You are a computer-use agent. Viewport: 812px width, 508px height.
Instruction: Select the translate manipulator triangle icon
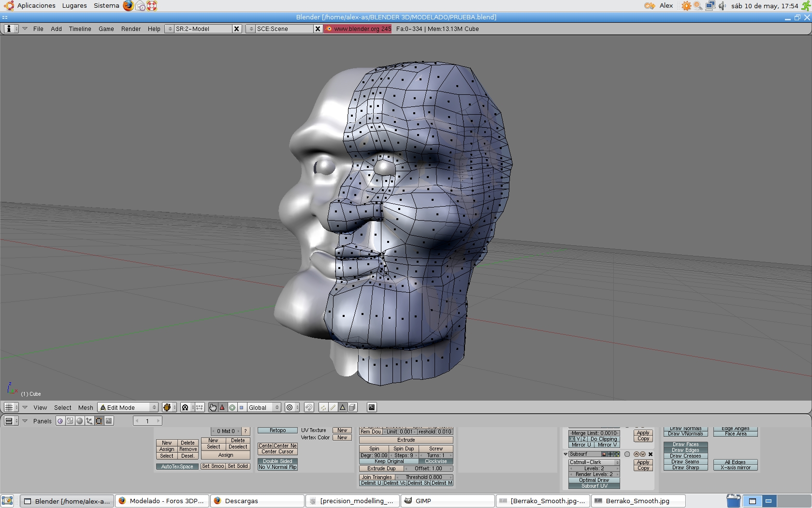tap(222, 407)
